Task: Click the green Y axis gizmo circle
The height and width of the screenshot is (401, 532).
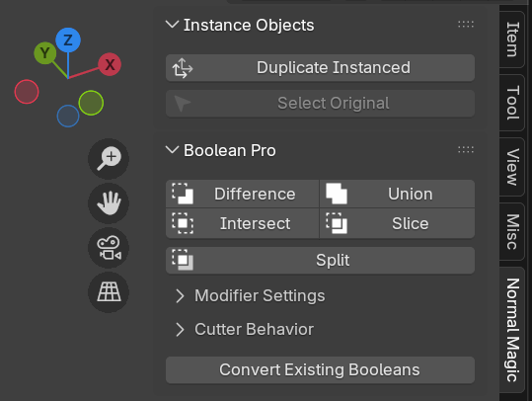Action: click(x=45, y=53)
